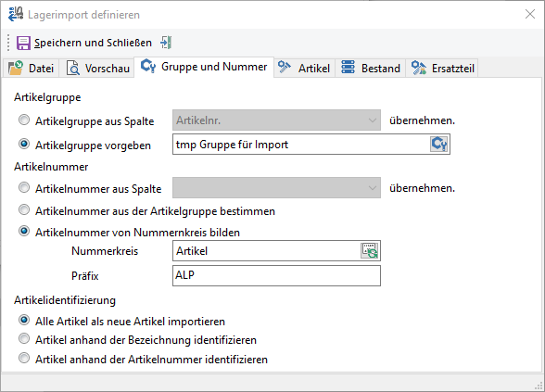Viewport: 545px width, 392px height.
Task: Close the Lagerimport definieren window
Action: coord(530,14)
